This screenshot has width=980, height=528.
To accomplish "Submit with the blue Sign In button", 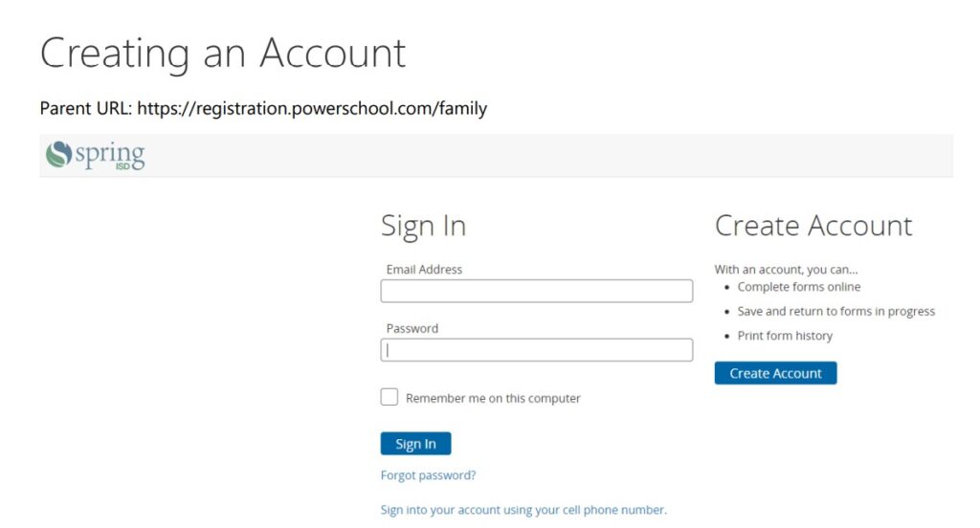I will click(x=415, y=444).
